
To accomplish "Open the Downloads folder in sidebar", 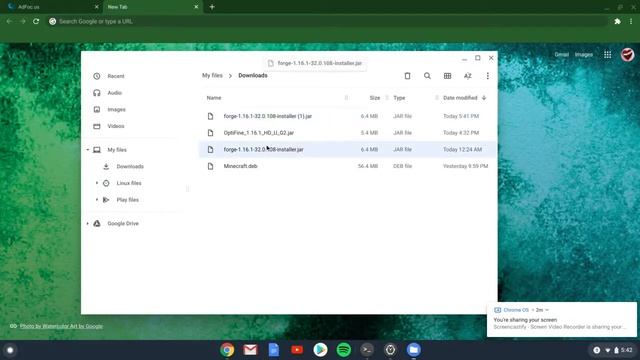I will point(130,167).
